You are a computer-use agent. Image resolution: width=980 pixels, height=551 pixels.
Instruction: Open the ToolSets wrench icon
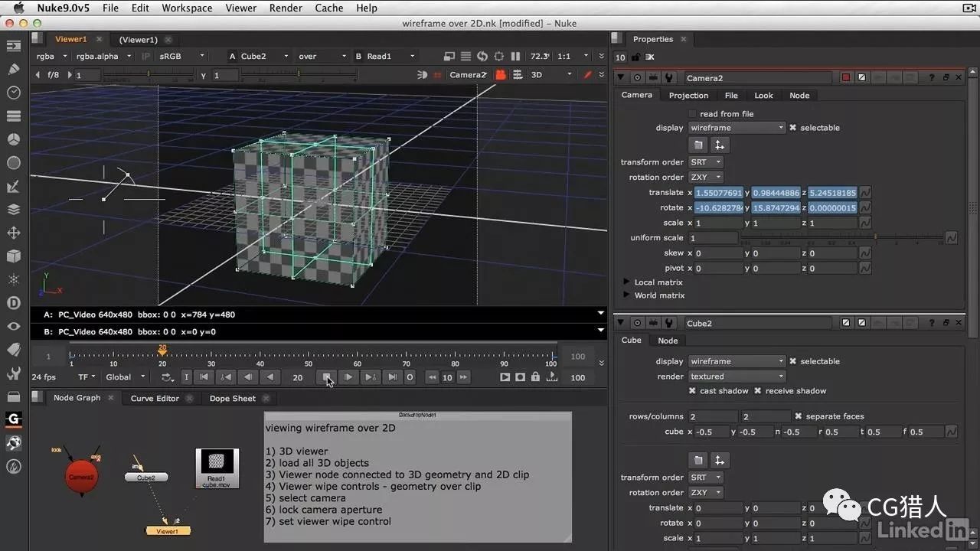click(x=13, y=373)
